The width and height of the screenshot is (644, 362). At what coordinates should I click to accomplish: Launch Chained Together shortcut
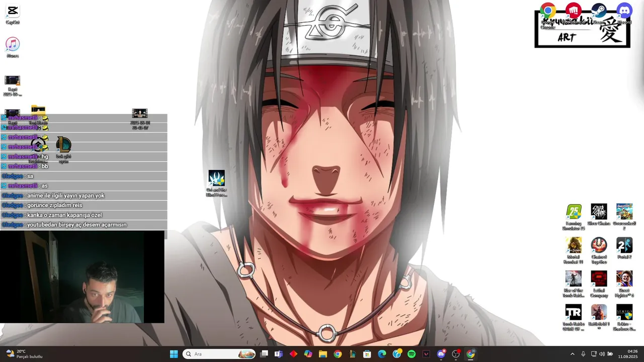[x=599, y=251]
